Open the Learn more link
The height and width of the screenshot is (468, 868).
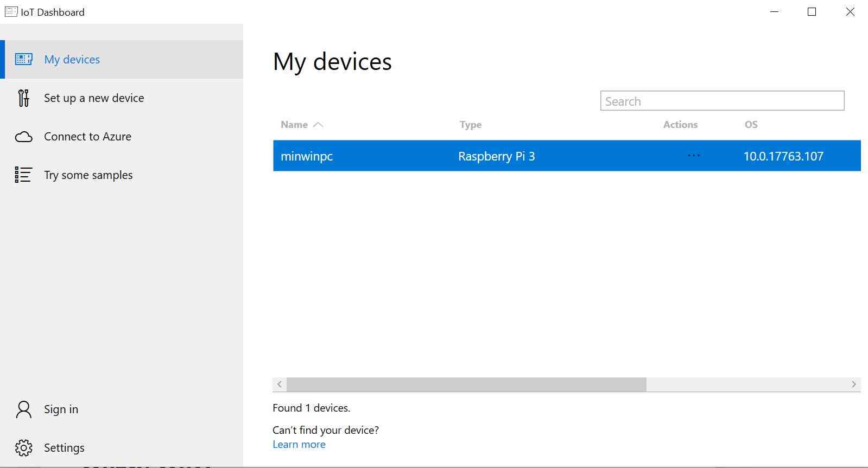click(299, 445)
